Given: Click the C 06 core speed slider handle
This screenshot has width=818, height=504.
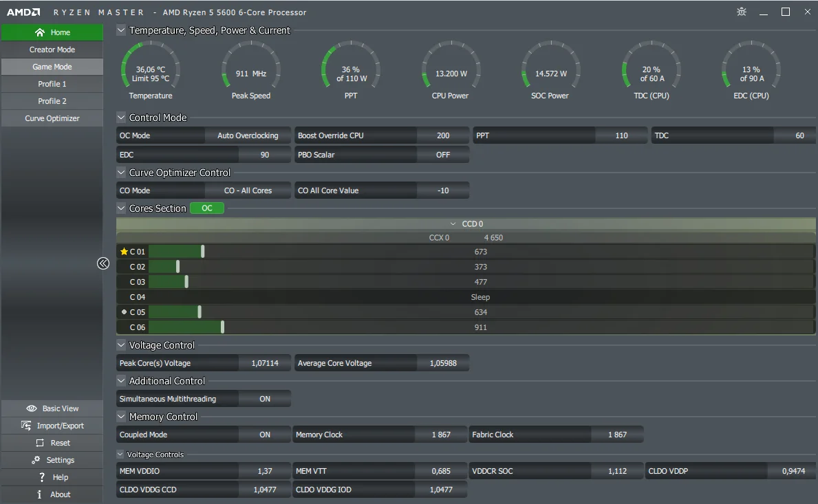Looking at the screenshot, I should pyautogui.click(x=222, y=327).
